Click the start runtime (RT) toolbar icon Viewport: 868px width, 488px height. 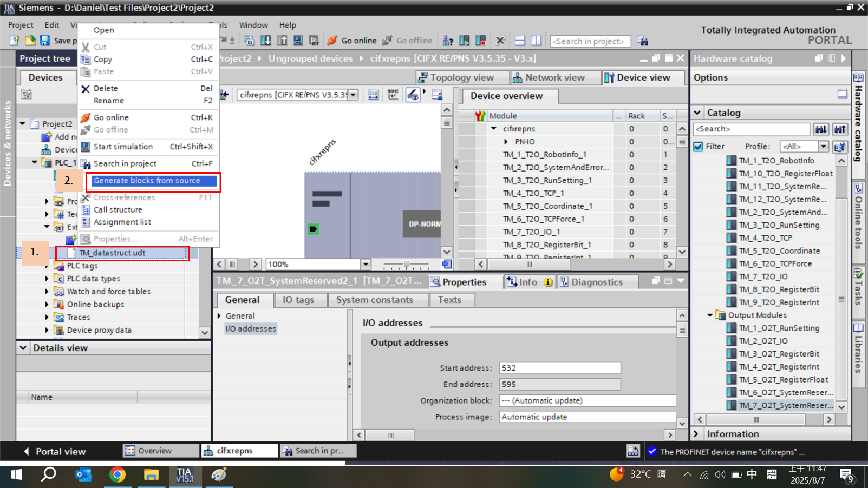pyautogui.click(x=314, y=41)
